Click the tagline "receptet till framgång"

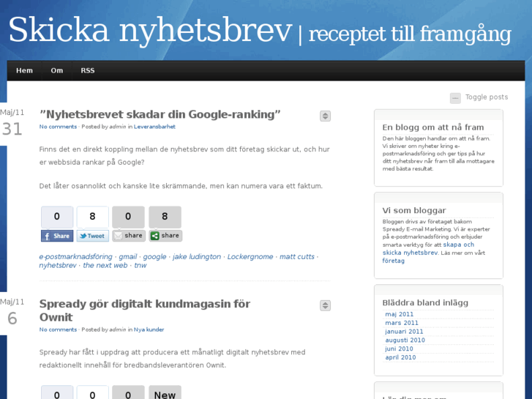(x=410, y=34)
